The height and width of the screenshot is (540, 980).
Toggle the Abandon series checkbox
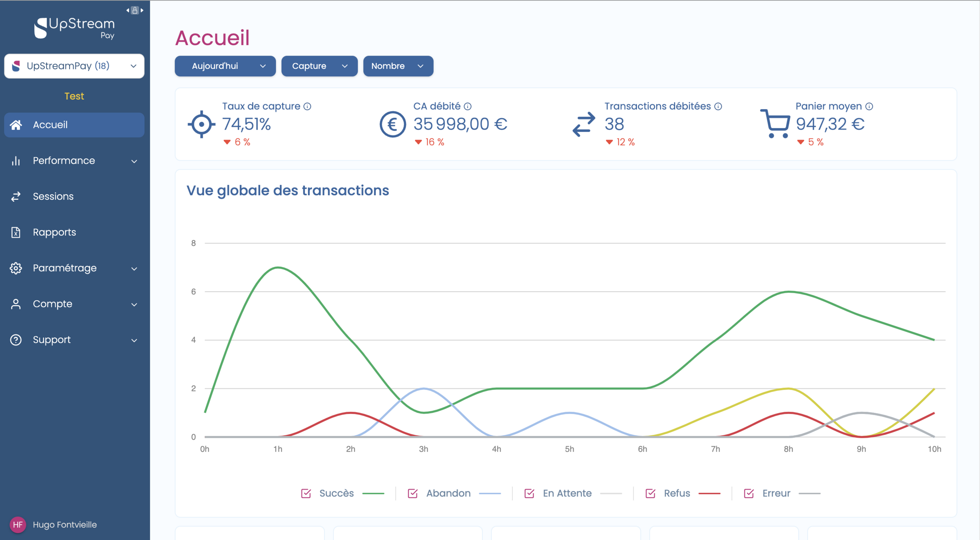point(413,493)
